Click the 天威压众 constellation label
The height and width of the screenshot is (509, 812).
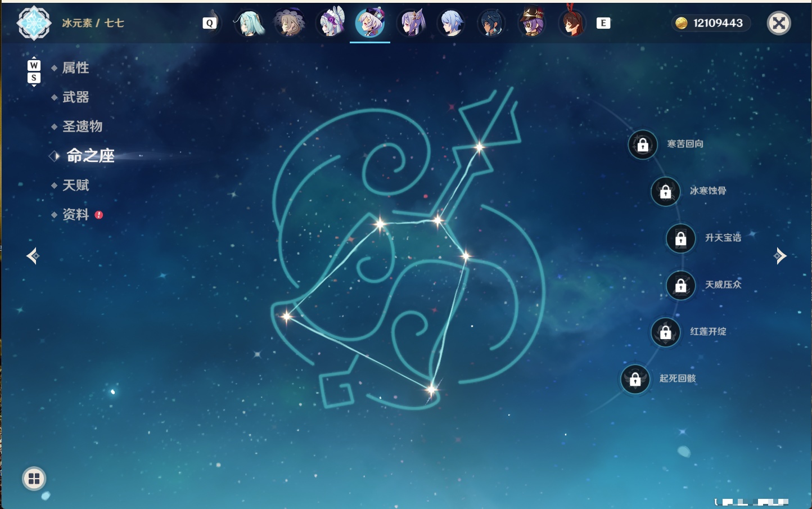723,285
